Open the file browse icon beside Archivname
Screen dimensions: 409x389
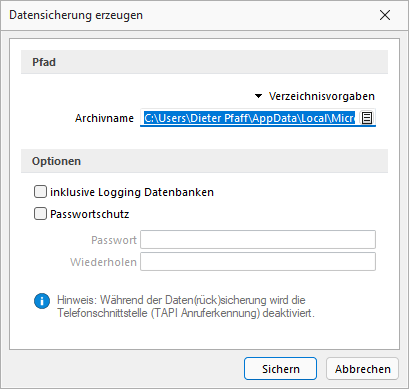[x=367, y=118]
